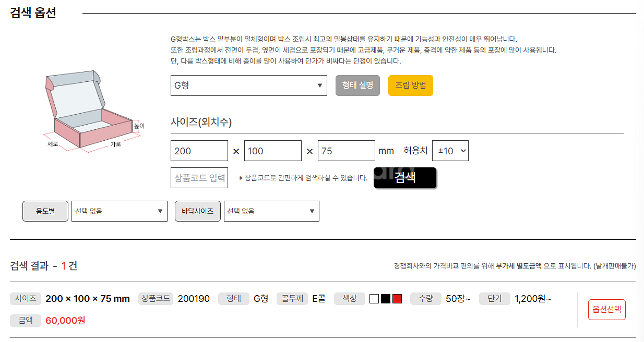
Task: Select the black color swatch
Action: click(386, 299)
